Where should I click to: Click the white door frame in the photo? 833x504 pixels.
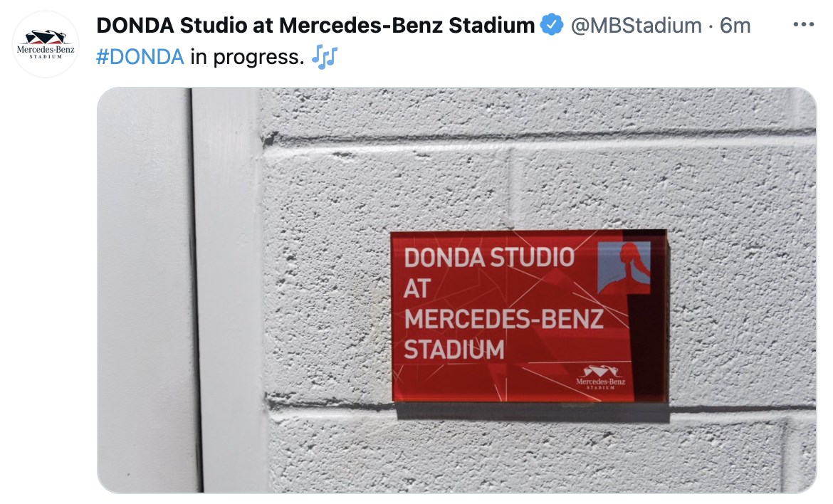point(229,290)
